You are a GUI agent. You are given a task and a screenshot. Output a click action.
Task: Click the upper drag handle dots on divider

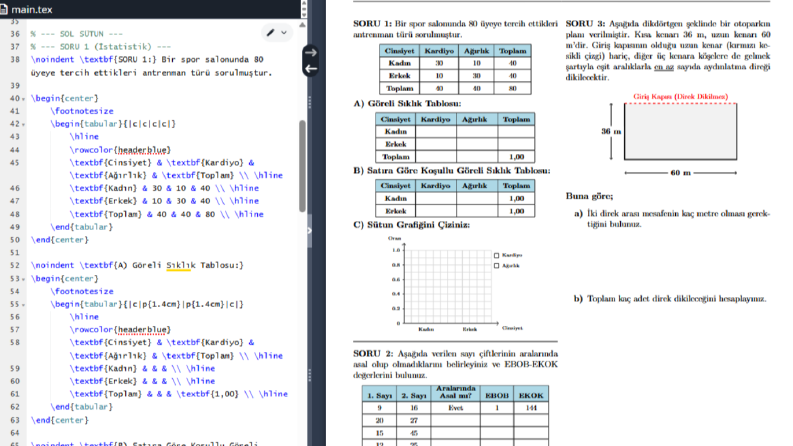pos(310,102)
